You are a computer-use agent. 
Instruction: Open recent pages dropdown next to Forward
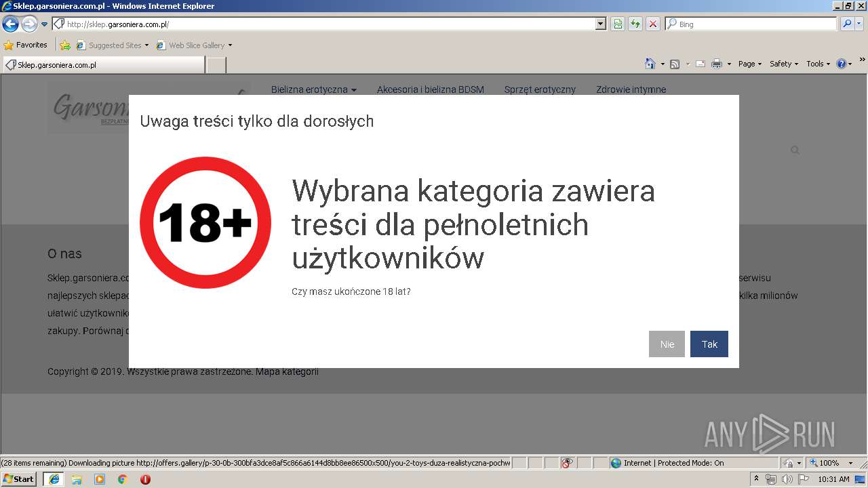(45, 24)
